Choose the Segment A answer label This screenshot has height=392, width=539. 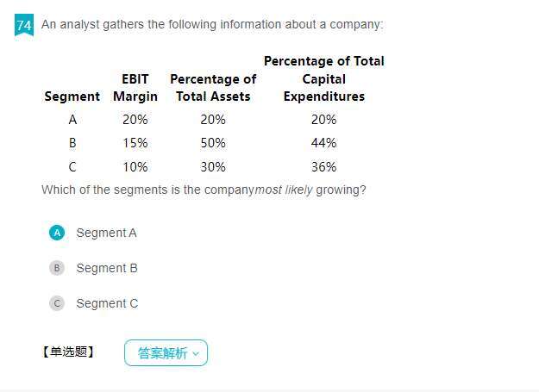107,233
